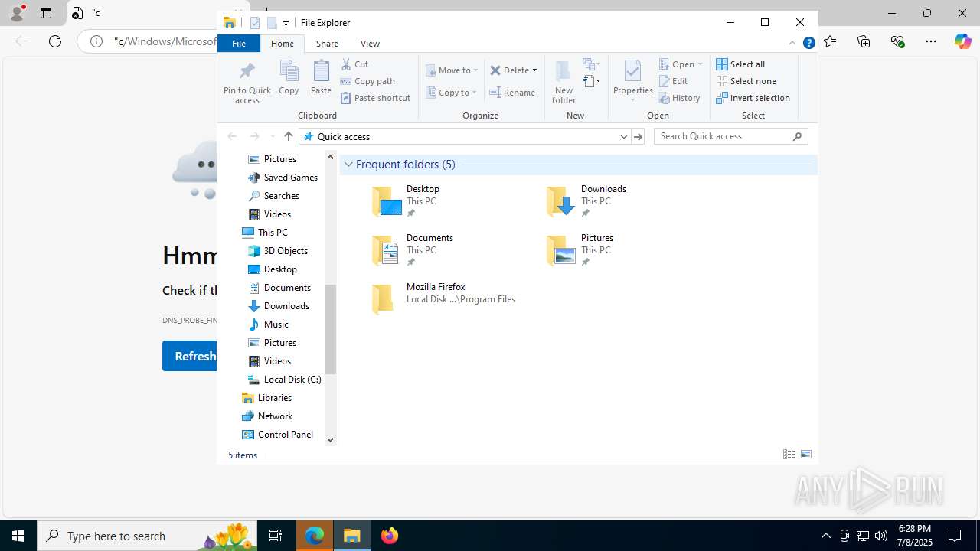Open the Move to dropdown
The height and width of the screenshot is (551, 980).
452,70
